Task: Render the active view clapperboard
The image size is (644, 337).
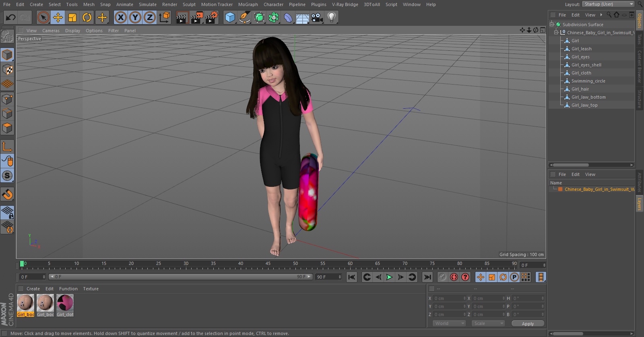Action: pos(182,17)
